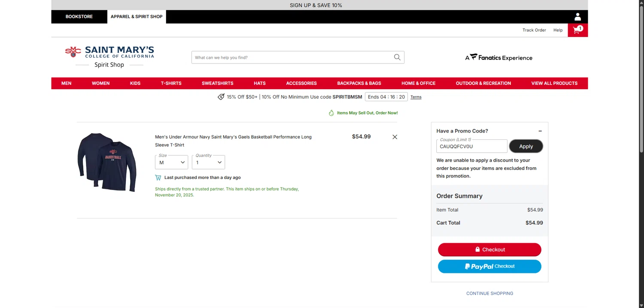Open the Size dropdown
Screen dimensions: 644x308
point(171,162)
